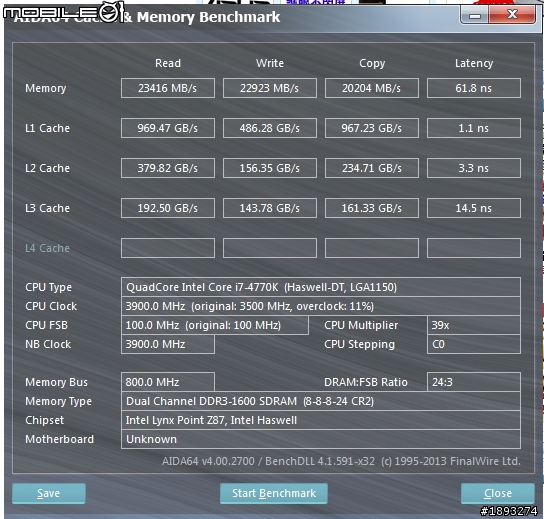Viewport: 544px width, 519px height.
Task: Click the Memory row label
Action: (45, 88)
